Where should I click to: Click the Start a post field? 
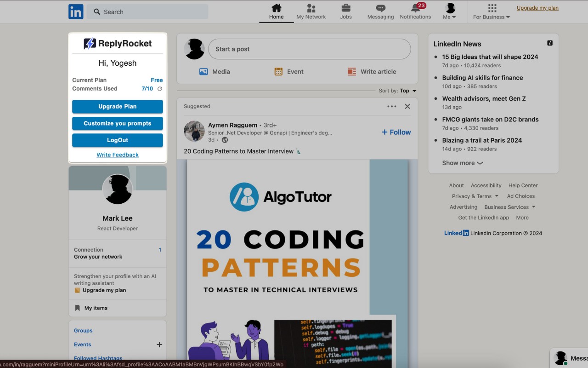click(309, 49)
